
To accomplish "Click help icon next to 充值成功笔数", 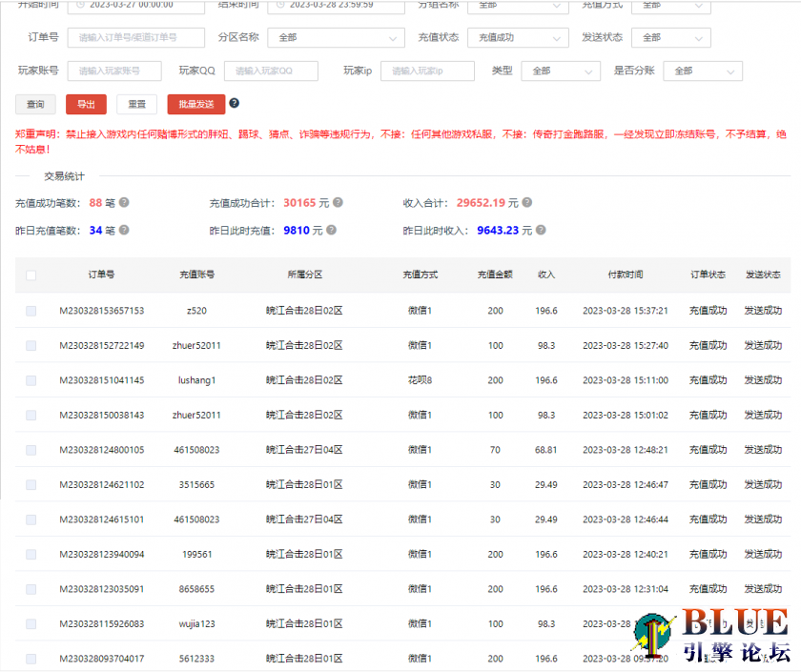I will click(x=124, y=203).
